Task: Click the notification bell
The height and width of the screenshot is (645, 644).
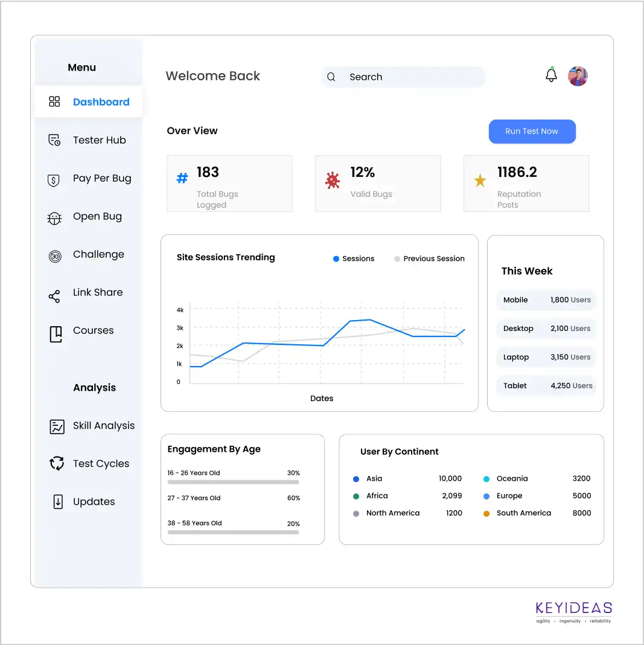Action: coord(550,75)
